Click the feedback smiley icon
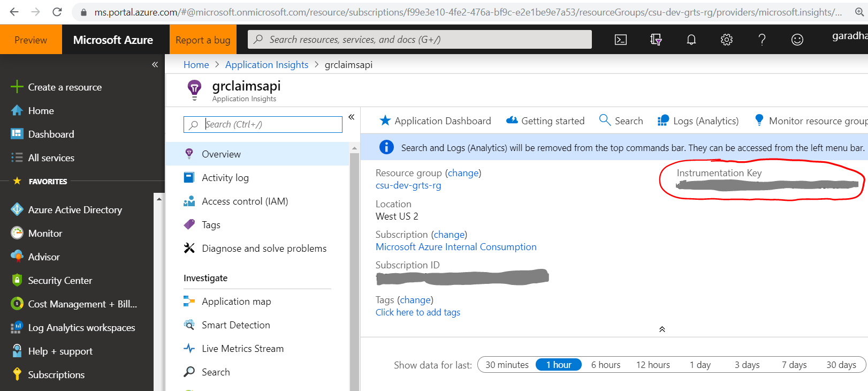Viewport: 868px width, 391px height. click(x=797, y=40)
